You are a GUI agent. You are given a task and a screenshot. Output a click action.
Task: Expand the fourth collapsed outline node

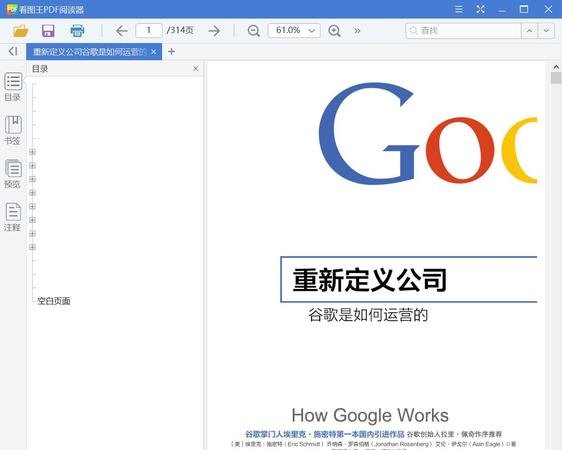click(33, 193)
